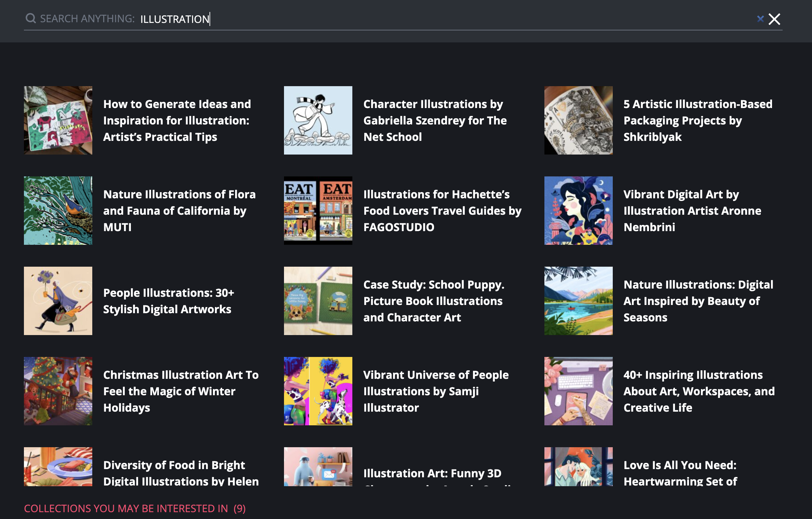
Task: Click the magnifying glass search icon
Action: 31,18
